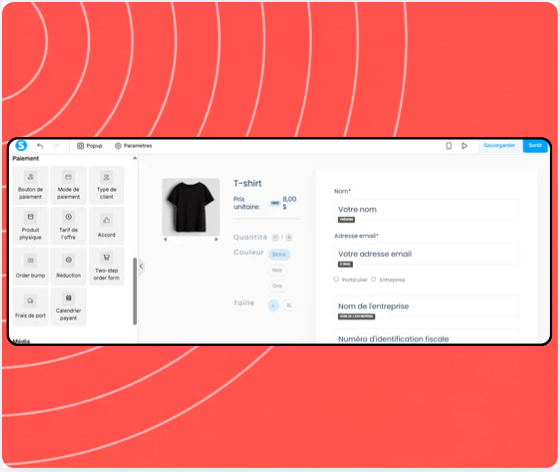Switch to mobile preview
Image resolution: width=560 pixels, height=472 pixels.
(449, 146)
